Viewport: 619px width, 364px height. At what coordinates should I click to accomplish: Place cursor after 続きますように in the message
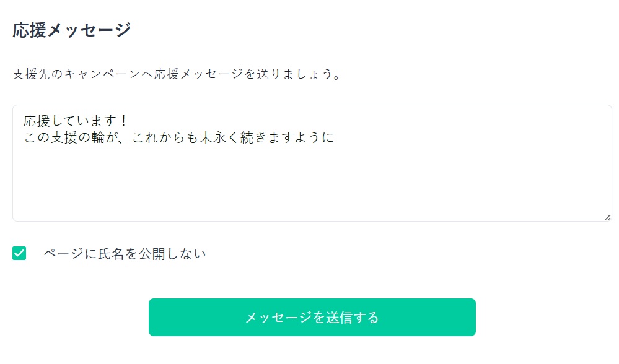[335, 137]
